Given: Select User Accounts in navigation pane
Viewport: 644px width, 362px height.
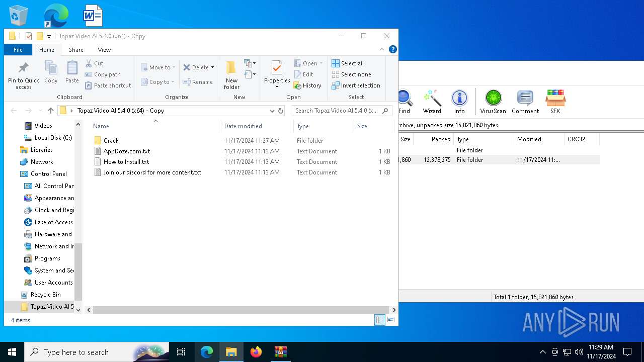Looking at the screenshot, I should [x=53, y=283].
